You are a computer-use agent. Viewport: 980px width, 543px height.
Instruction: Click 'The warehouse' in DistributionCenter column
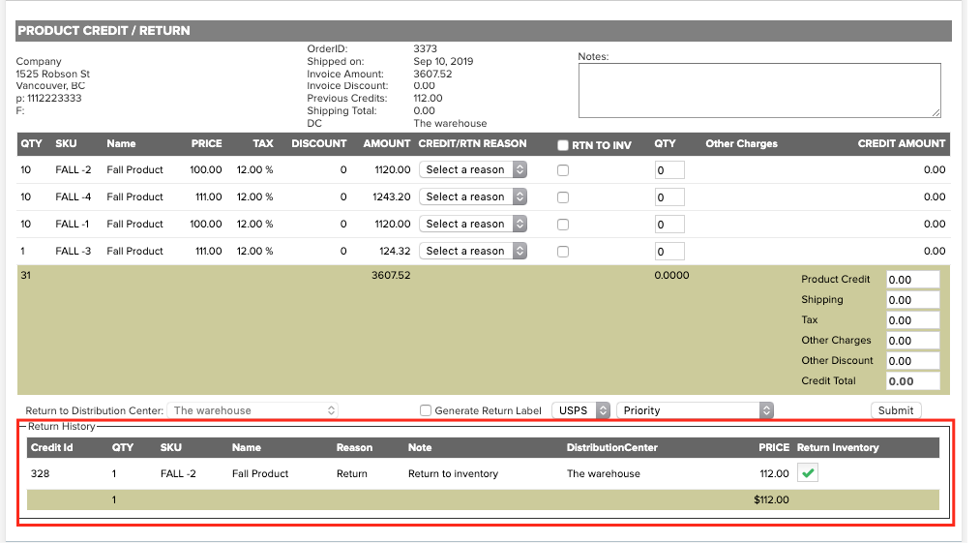pos(603,473)
